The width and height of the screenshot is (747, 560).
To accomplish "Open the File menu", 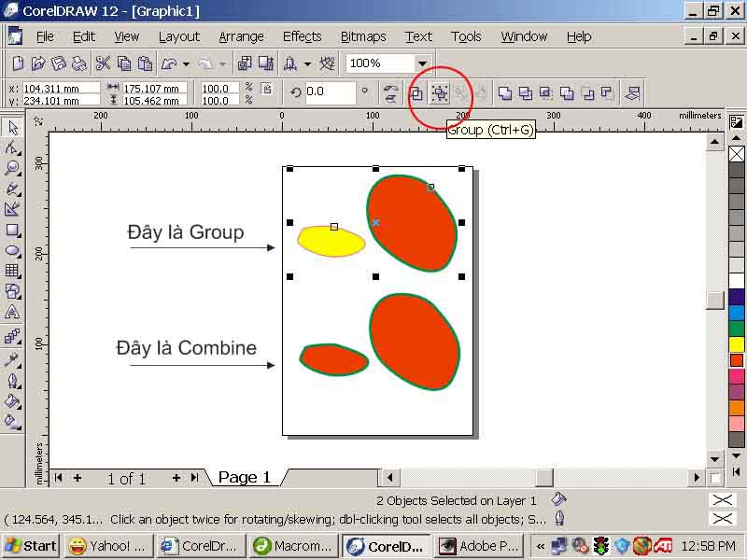I will click(x=45, y=36).
